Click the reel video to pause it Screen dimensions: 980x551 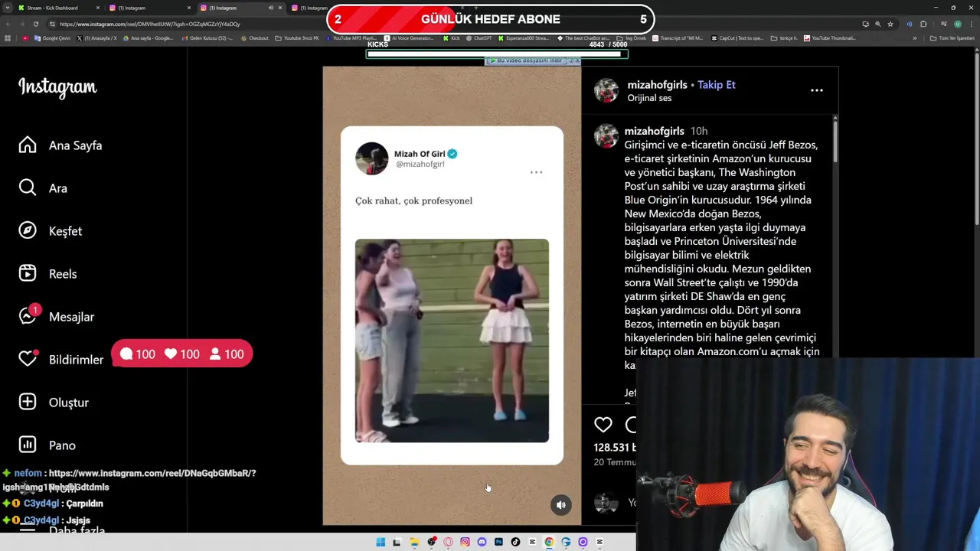452,295
